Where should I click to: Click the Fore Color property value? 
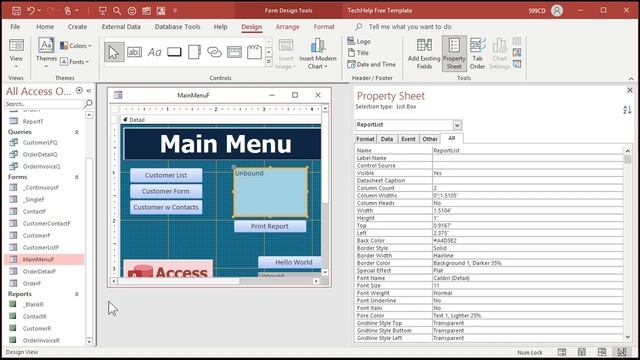(x=527, y=316)
